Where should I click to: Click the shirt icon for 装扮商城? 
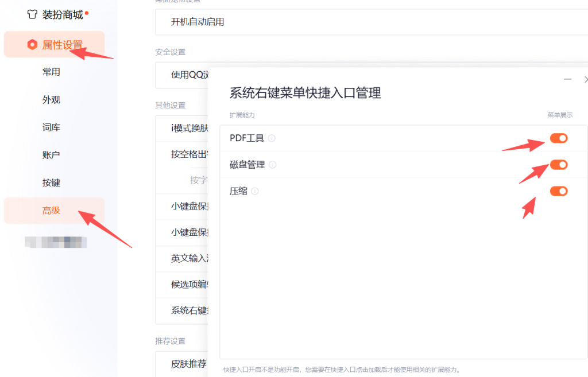33,15
